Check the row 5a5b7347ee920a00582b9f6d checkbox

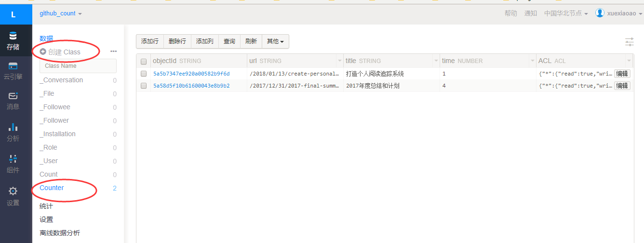click(x=144, y=74)
